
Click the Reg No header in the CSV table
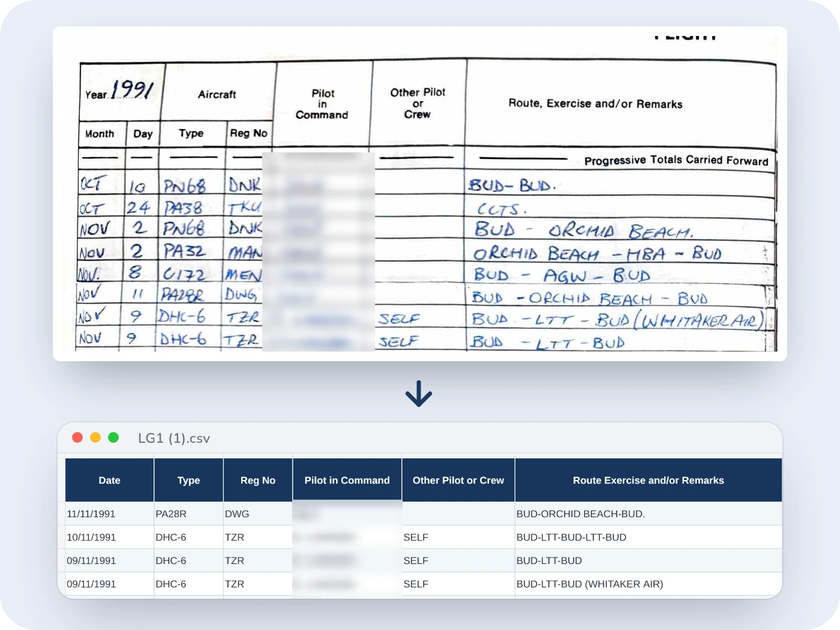pyautogui.click(x=258, y=480)
